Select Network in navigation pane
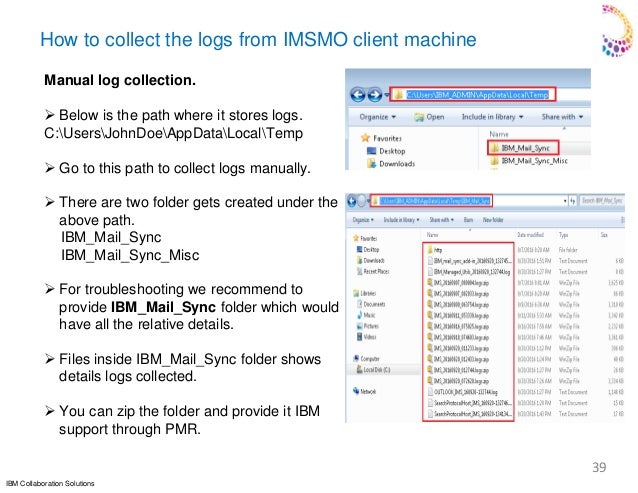Viewport: 638px width, 493px height. [x=365, y=391]
